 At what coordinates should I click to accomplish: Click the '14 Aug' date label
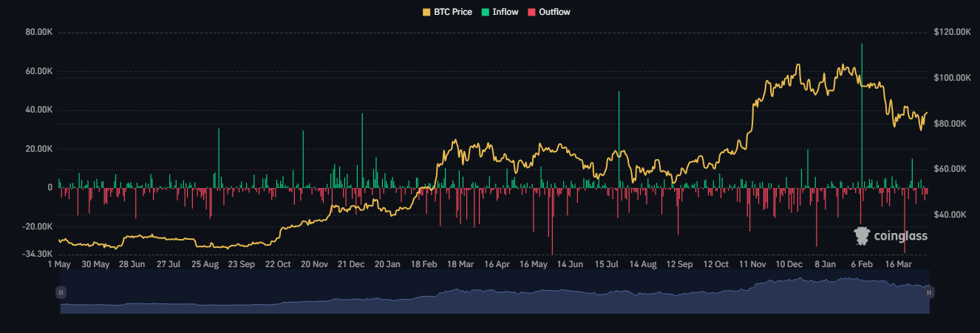643,264
